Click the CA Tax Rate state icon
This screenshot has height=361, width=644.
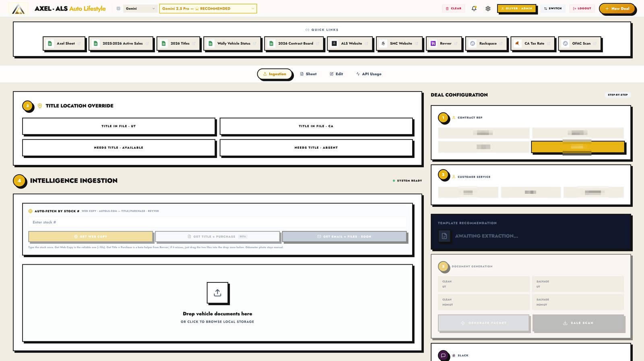point(518,44)
